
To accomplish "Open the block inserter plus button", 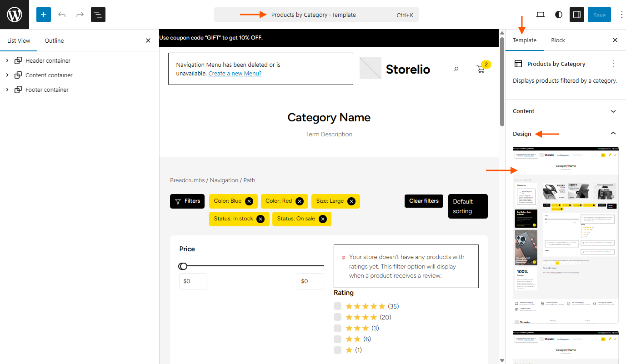I will point(44,15).
